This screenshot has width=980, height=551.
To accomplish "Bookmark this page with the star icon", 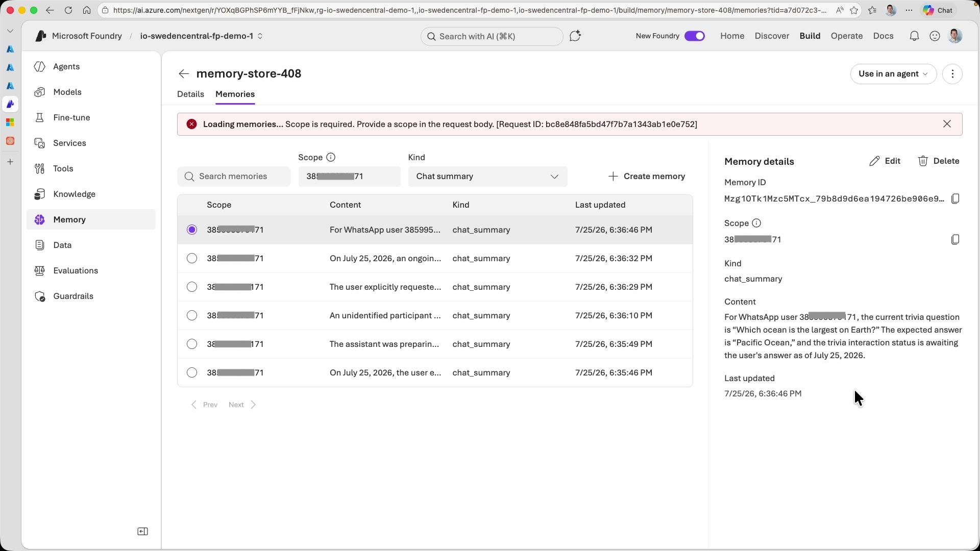I will click(854, 10).
